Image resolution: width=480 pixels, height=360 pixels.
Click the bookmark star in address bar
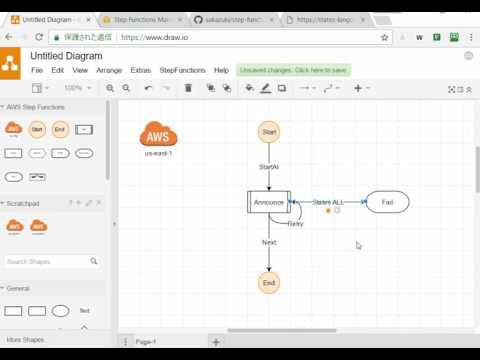point(384,37)
